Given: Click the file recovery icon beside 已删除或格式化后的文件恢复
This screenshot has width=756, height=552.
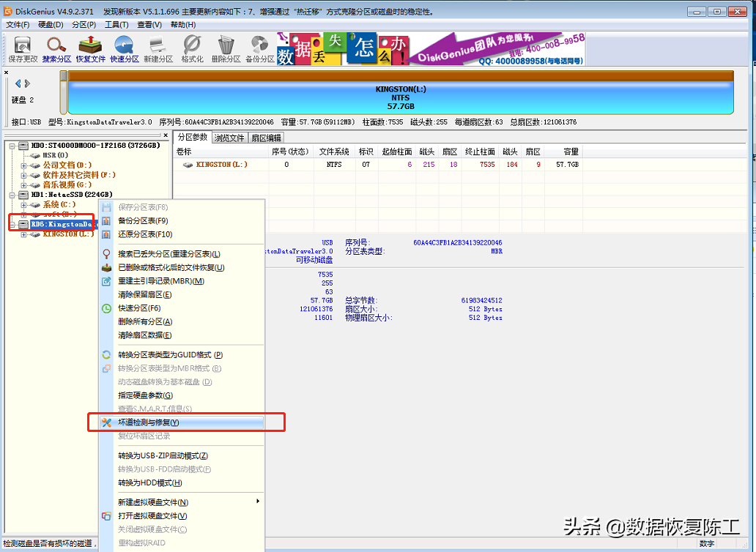Looking at the screenshot, I should tap(106, 268).
